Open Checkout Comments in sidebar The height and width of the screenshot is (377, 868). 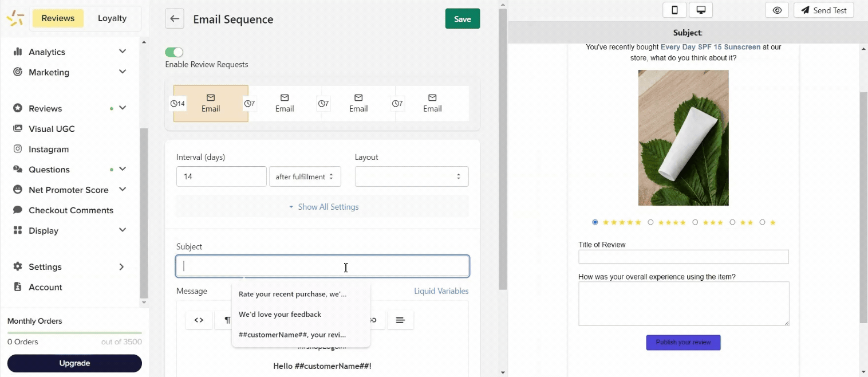click(71, 210)
